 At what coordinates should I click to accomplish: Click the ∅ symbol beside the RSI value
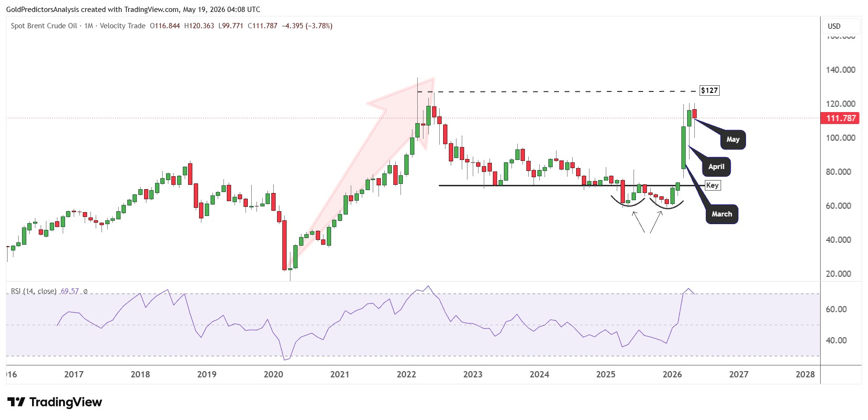pos(86,291)
